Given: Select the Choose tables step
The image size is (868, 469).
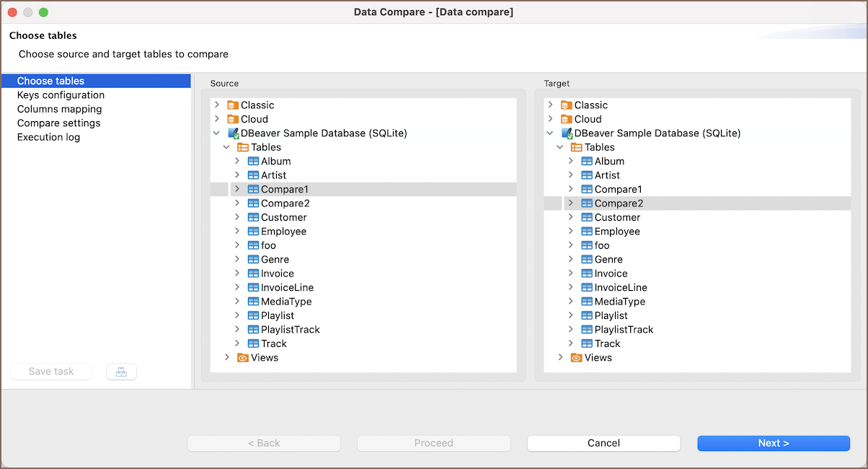Looking at the screenshot, I should tap(96, 81).
